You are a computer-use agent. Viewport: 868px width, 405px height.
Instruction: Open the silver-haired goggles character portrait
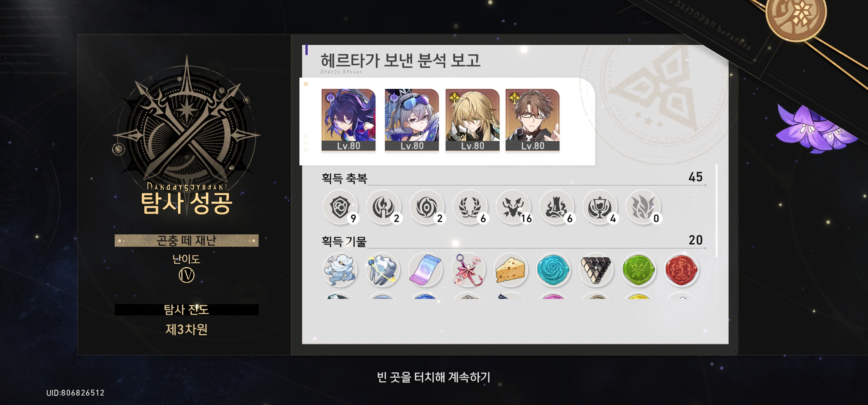(x=412, y=120)
